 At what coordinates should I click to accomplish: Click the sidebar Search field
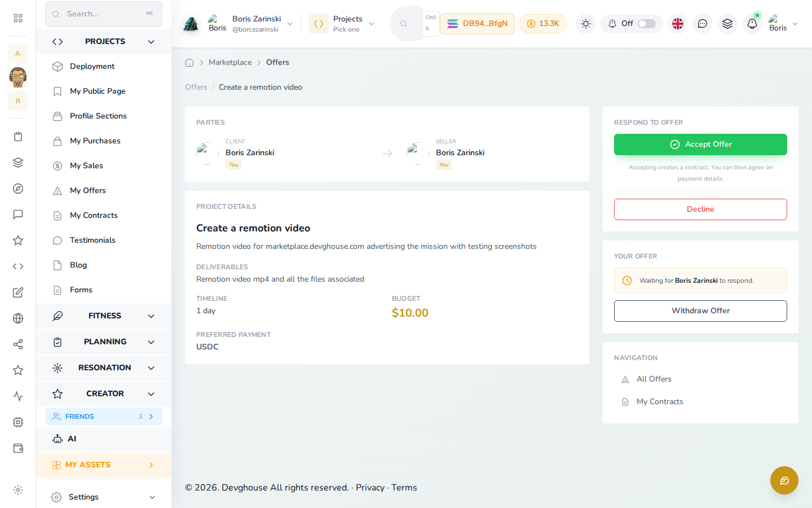tap(104, 14)
